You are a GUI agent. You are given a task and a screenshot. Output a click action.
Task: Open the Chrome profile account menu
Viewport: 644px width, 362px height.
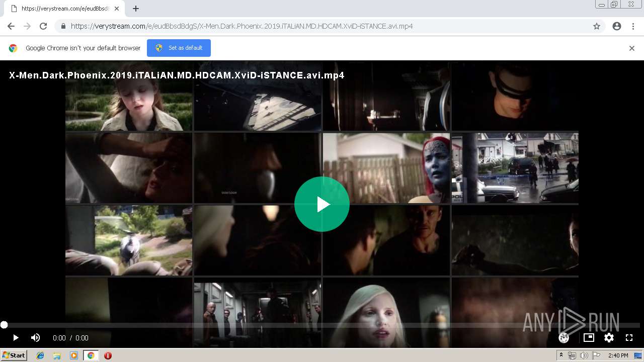(x=617, y=26)
